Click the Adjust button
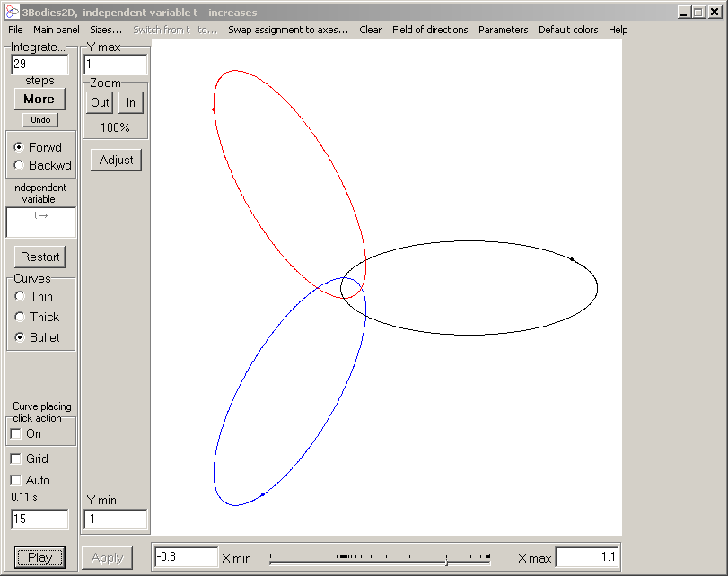 [x=116, y=160]
